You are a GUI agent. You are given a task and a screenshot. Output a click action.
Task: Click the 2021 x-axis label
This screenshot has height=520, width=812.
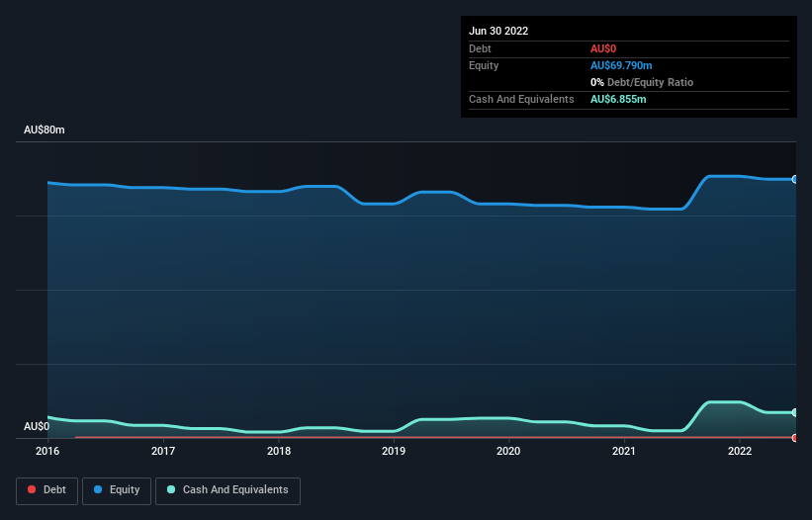(624, 451)
